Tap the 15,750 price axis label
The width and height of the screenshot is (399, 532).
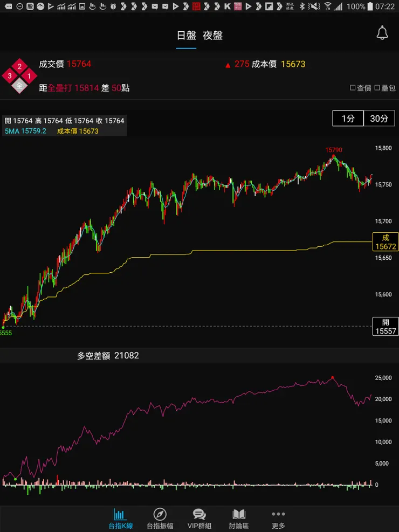(383, 184)
